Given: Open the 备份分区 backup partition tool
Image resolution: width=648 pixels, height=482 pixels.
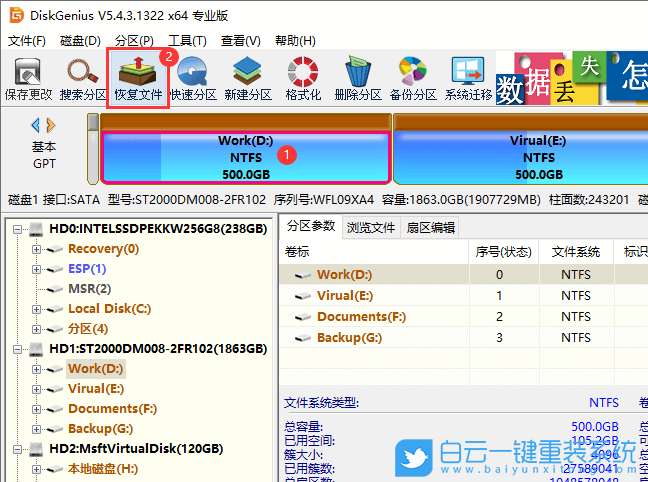Looking at the screenshot, I should (413, 79).
